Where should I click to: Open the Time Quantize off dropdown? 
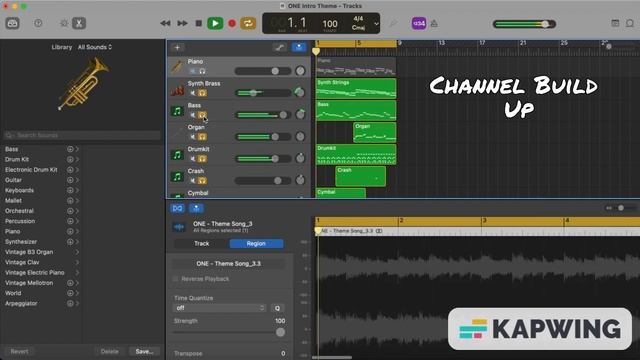(x=220, y=308)
